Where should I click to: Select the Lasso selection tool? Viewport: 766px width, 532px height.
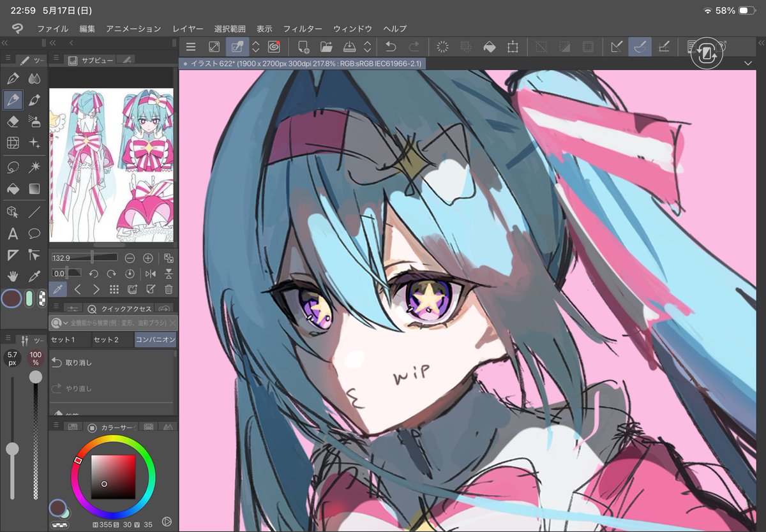click(x=12, y=166)
